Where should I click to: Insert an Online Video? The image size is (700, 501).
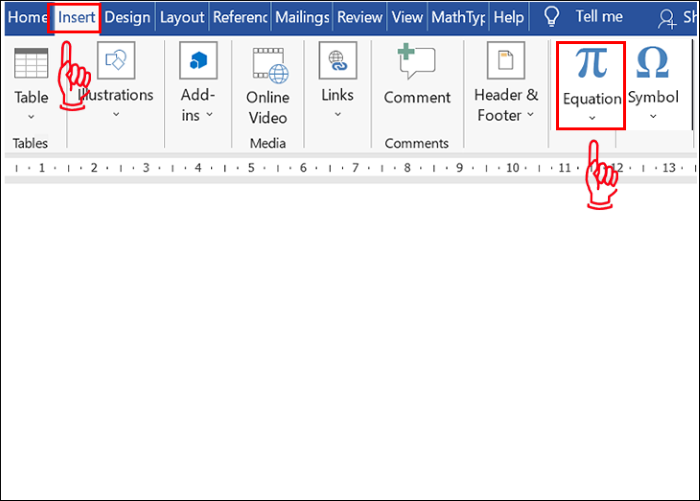click(267, 67)
